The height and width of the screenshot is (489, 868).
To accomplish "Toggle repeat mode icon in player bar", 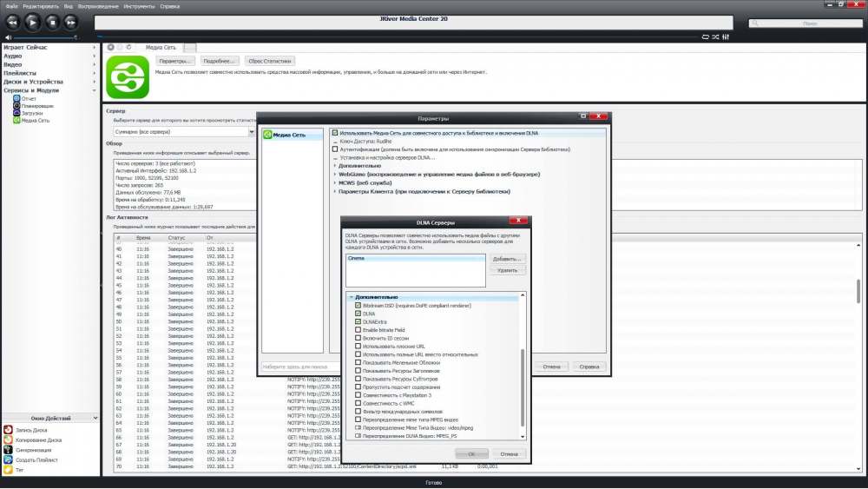I will coord(705,37).
